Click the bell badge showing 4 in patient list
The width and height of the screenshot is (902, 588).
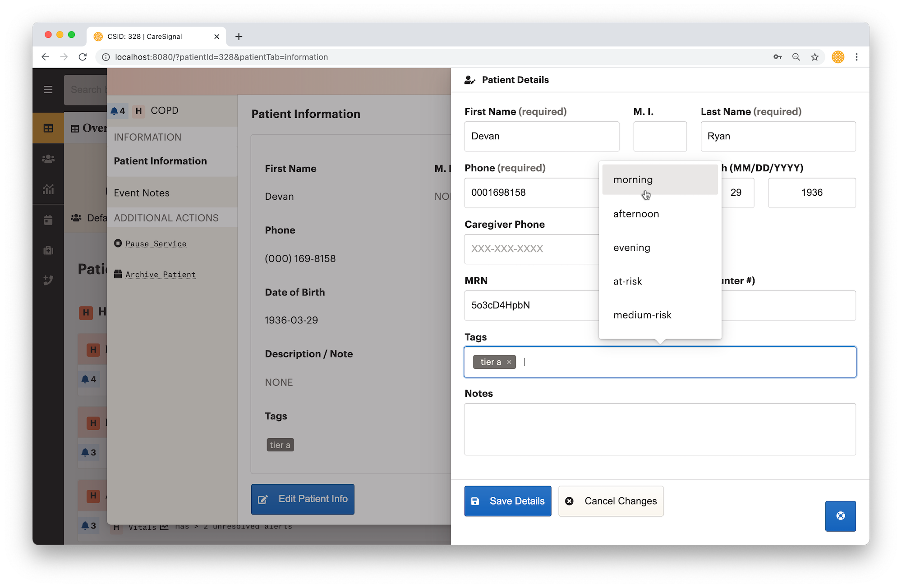tap(88, 379)
